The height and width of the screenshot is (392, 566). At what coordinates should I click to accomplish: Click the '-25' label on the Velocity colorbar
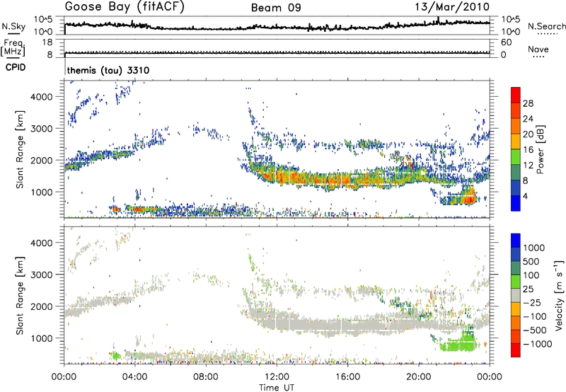pos(531,303)
